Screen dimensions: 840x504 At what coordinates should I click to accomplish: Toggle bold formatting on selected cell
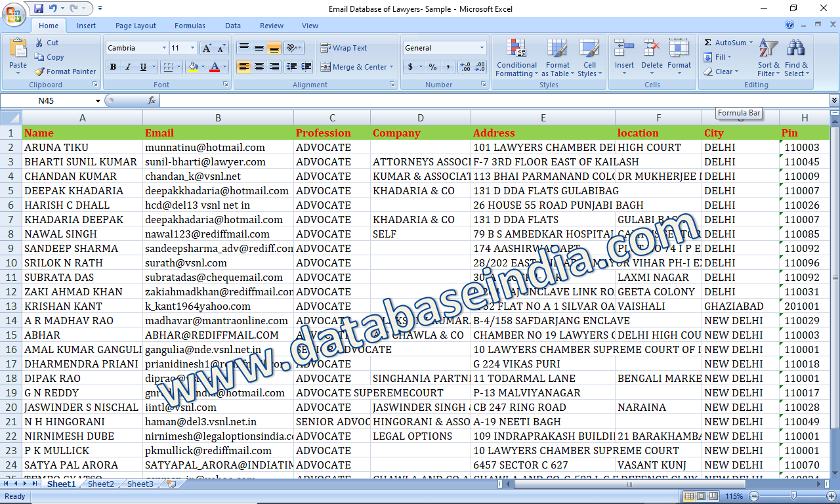pyautogui.click(x=113, y=67)
